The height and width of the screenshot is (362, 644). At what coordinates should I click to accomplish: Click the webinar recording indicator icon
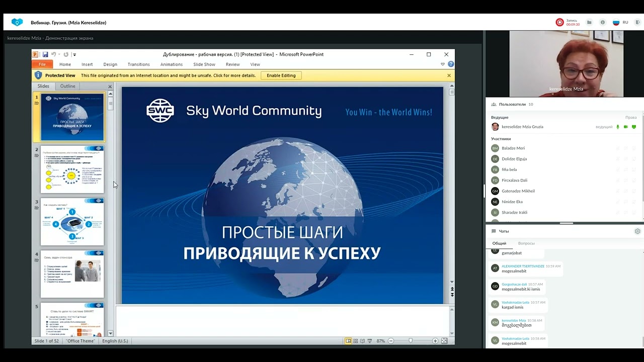559,22
